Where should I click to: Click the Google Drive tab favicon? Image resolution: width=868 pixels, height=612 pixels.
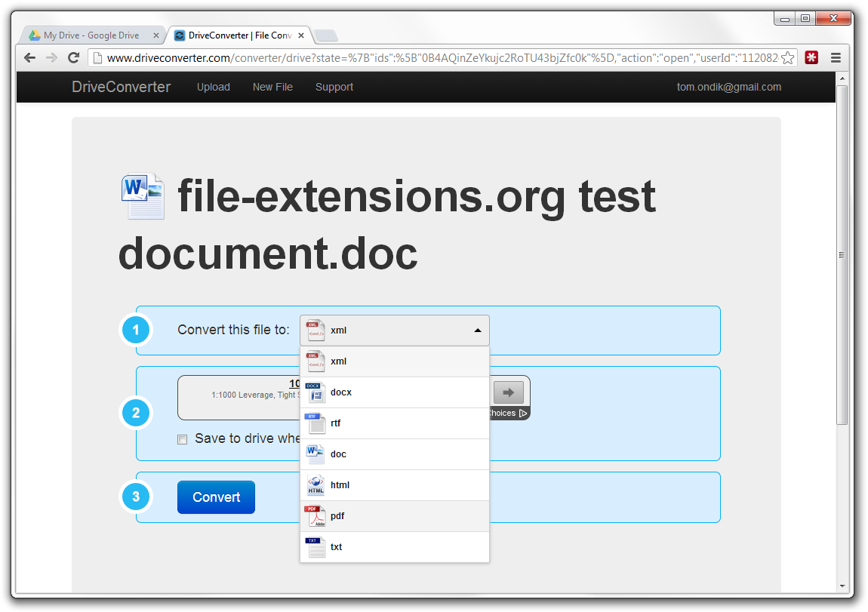coord(34,35)
